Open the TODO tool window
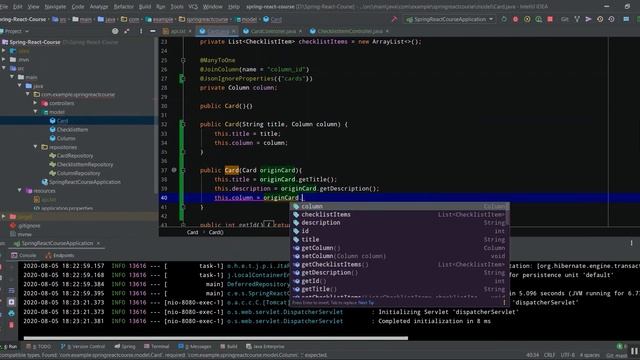The height and width of the screenshot is (360, 640). click(39, 347)
